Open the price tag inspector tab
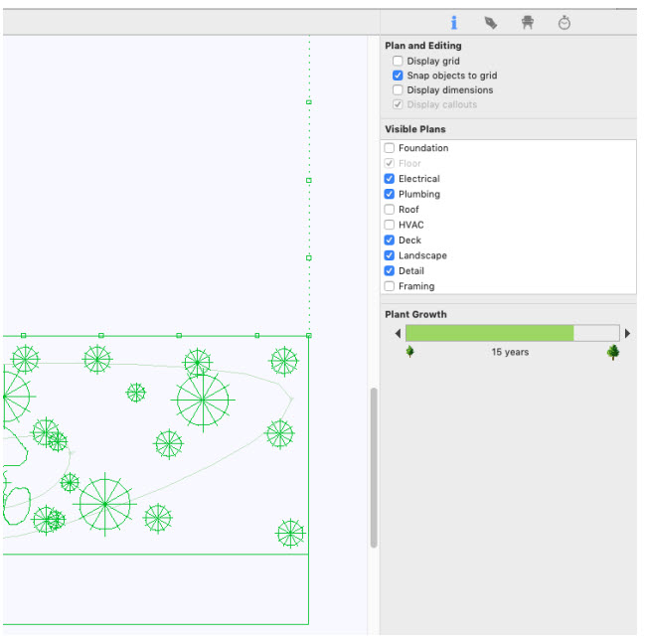The width and height of the screenshot is (646, 644). point(490,23)
